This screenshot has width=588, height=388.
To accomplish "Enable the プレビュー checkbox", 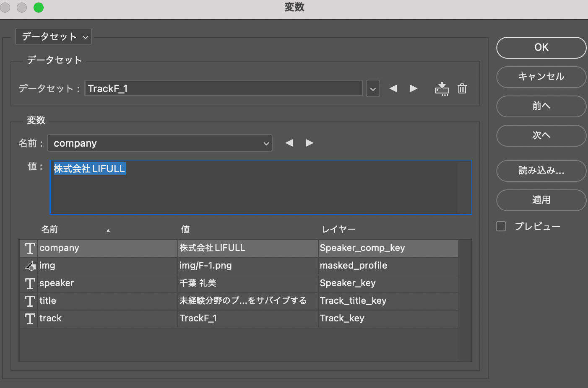I will (501, 226).
